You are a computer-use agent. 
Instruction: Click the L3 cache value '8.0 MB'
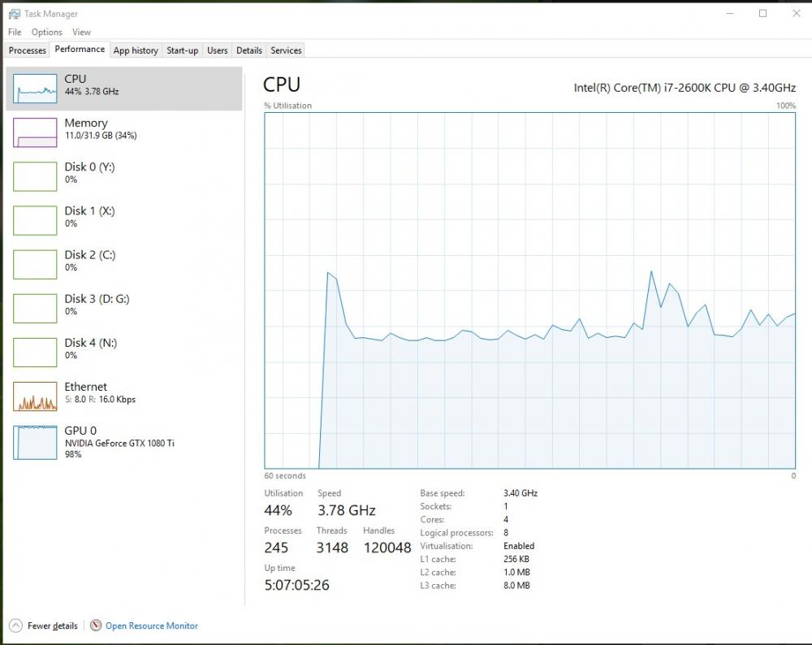pos(516,586)
